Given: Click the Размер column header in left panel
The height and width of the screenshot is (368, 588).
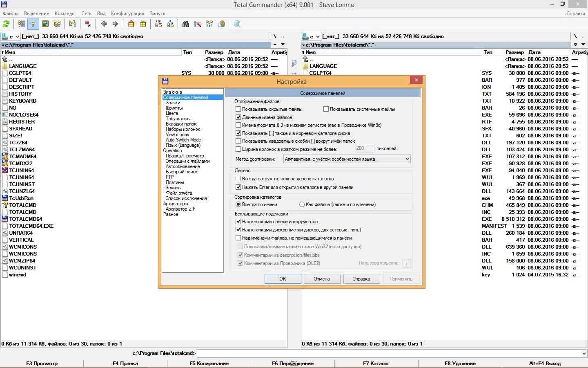Looking at the screenshot, I should point(214,52).
